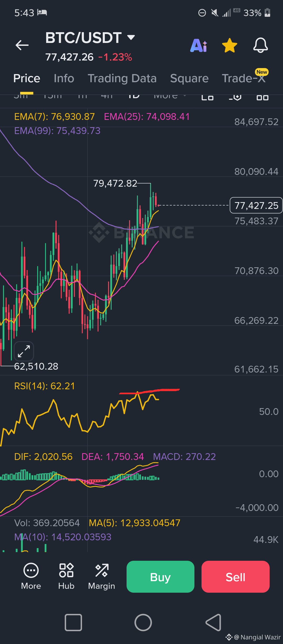
Task: Open the Hub shortcut
Action: point(66,577)
